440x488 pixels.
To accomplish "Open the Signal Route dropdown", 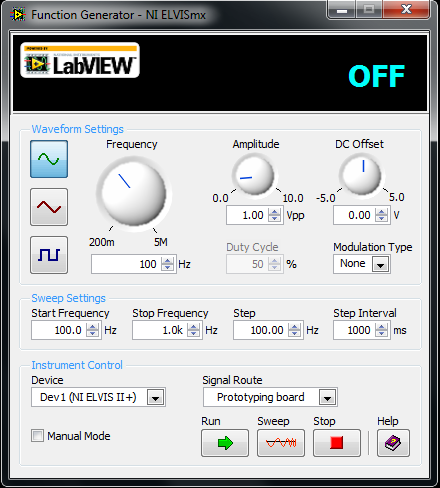I will tap(327, 397).
